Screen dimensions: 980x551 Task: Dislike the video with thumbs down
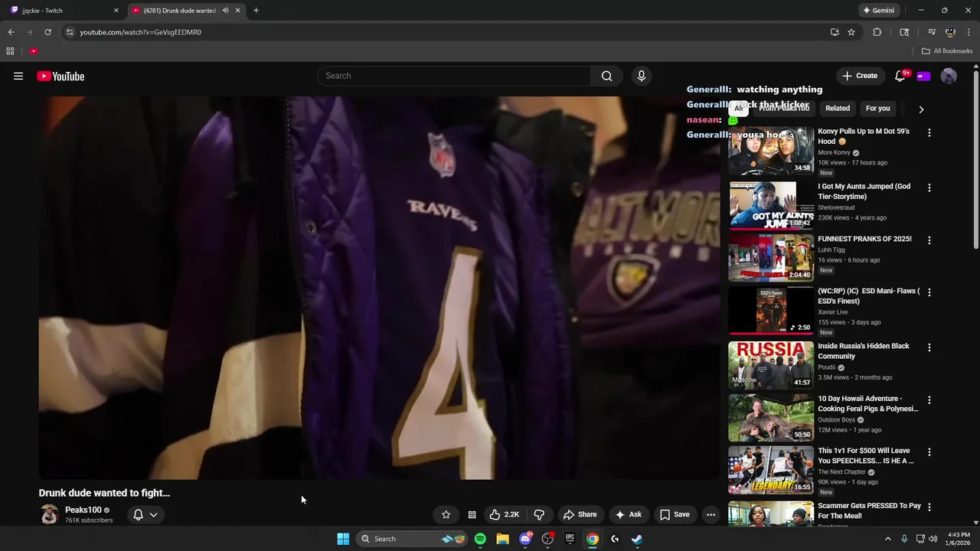coord(539,514)
